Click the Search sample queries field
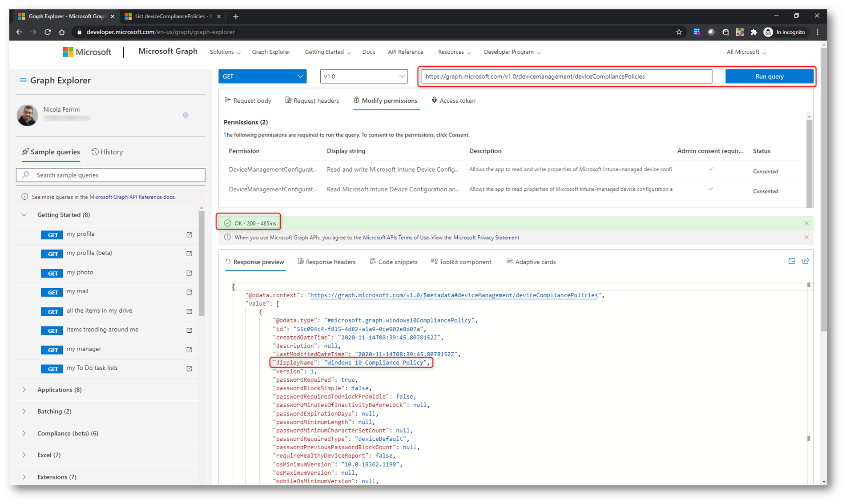Viewport: 846px width, 504px height. click(116, 175)
